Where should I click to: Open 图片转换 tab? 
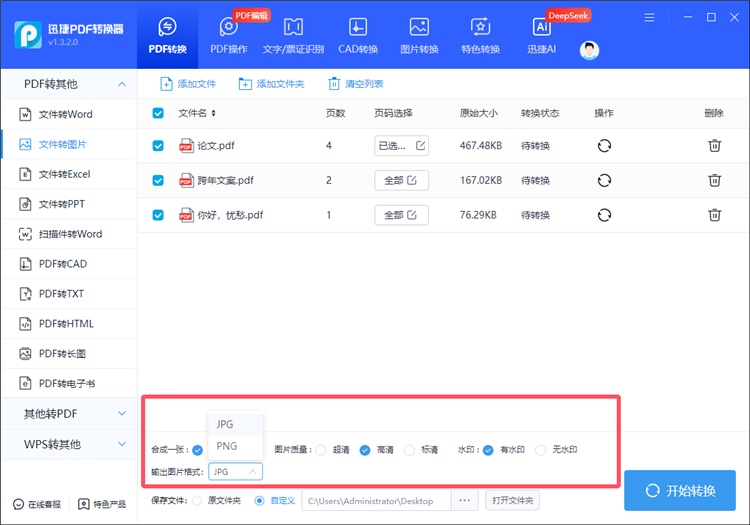click(419, 36)
